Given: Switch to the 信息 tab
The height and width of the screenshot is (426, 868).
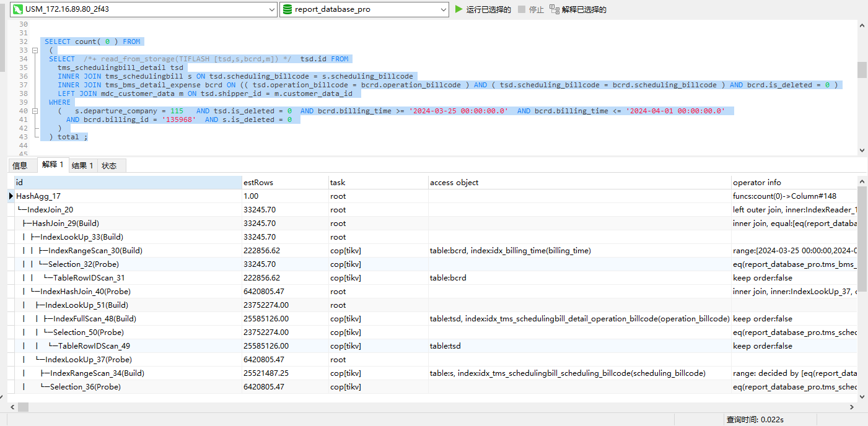Looking at the screenshot, I should click(20, 165).
